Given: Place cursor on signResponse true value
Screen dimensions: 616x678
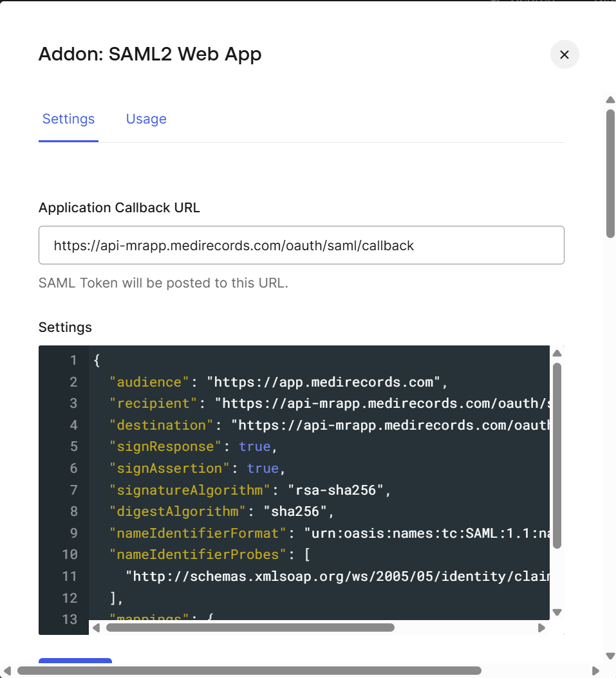Looking at the screenshot, I should click(x=255, y=446).
